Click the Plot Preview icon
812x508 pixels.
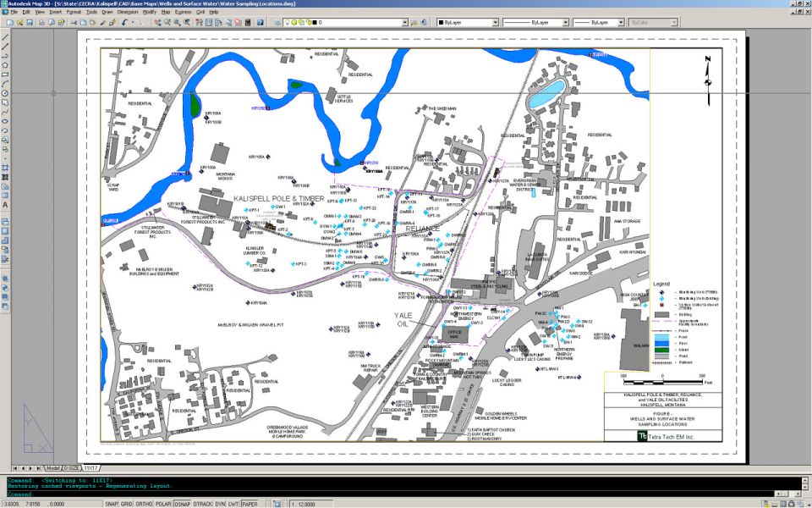click(52, 23)
